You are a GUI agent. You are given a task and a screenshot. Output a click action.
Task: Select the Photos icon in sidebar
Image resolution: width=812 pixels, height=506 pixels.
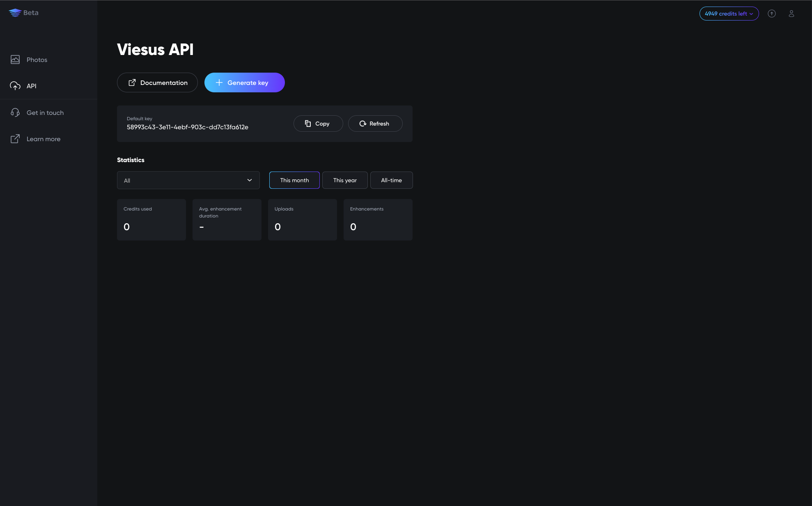tap(15, 60)
